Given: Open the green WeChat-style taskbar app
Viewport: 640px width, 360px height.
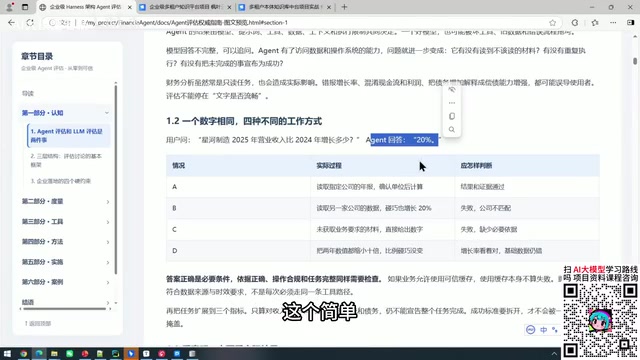Looking at the screenshot, I should (x=70, y=353).
